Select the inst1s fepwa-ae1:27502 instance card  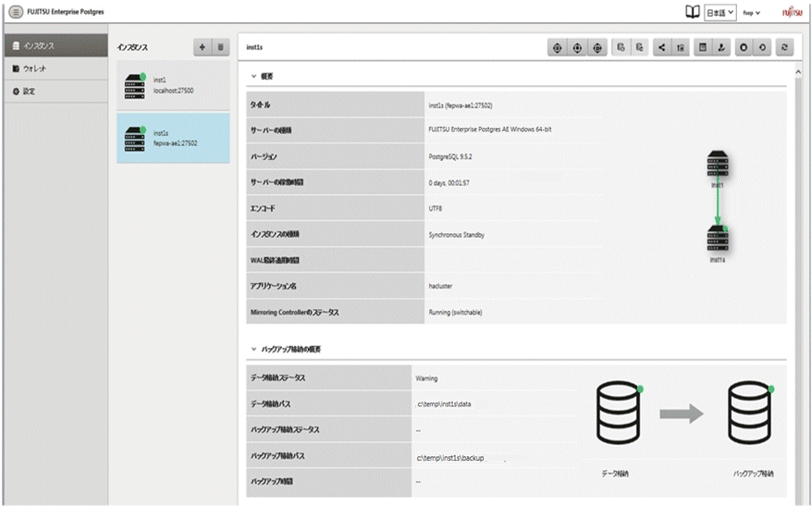coord(173,138)
